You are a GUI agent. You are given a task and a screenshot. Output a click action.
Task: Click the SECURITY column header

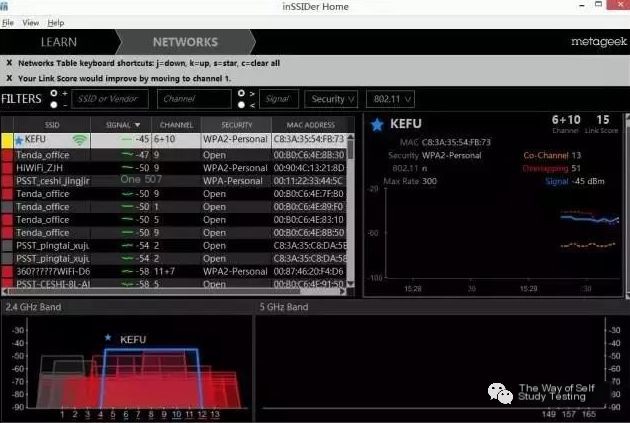[x=236, y=125]
